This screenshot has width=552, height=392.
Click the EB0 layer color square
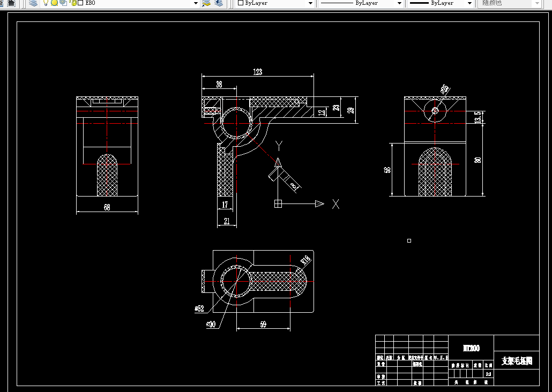(80, 3)
